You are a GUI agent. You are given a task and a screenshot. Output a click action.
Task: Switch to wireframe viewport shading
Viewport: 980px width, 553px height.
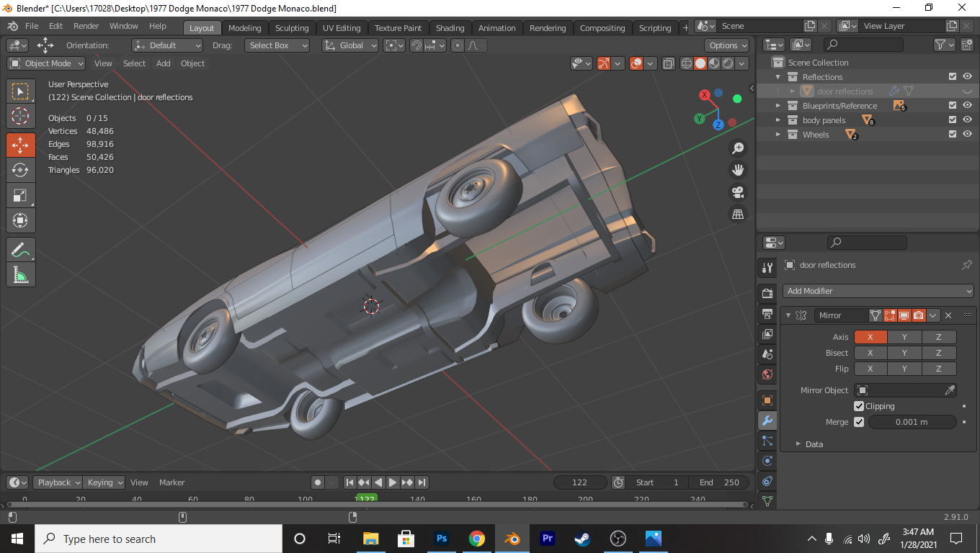(x=687, y=63)
